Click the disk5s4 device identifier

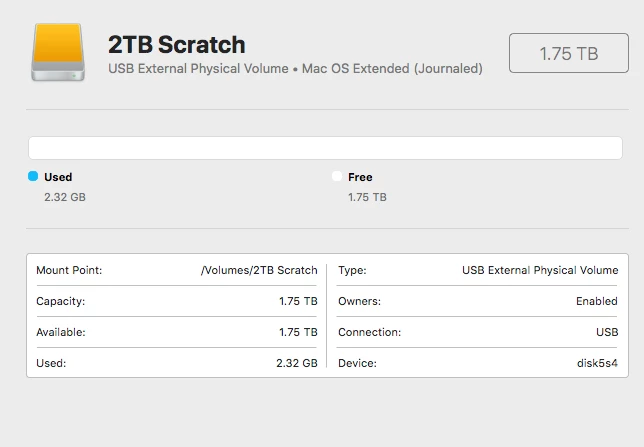point(596,363)
